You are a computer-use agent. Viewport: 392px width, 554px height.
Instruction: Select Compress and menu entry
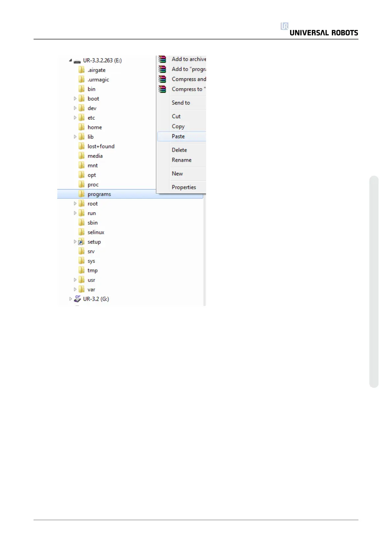pos(182,79)
